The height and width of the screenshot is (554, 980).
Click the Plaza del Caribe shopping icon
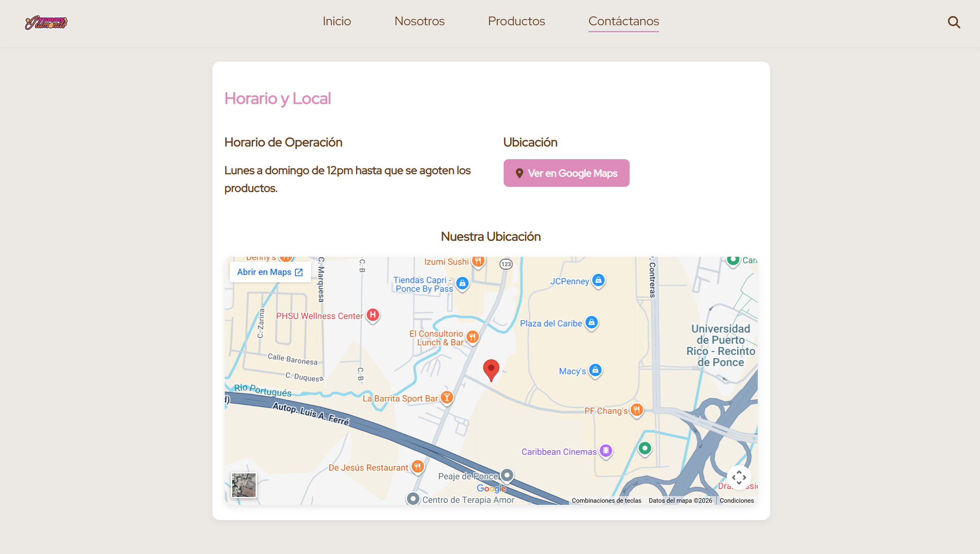point(591,322)
